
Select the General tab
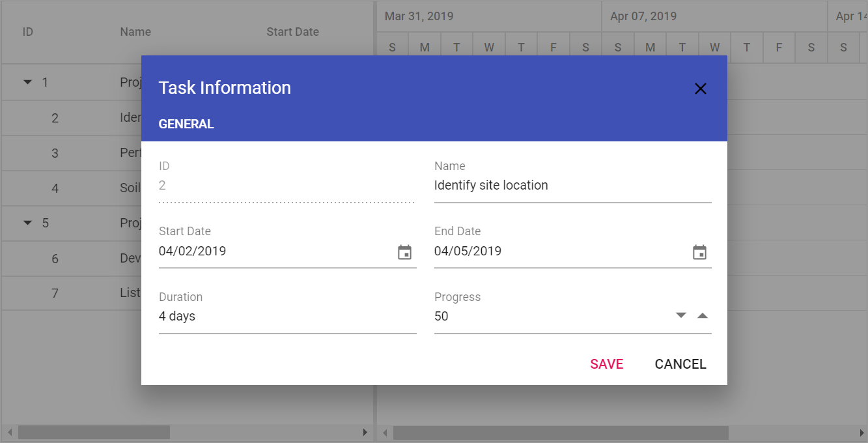coord(186,124)
